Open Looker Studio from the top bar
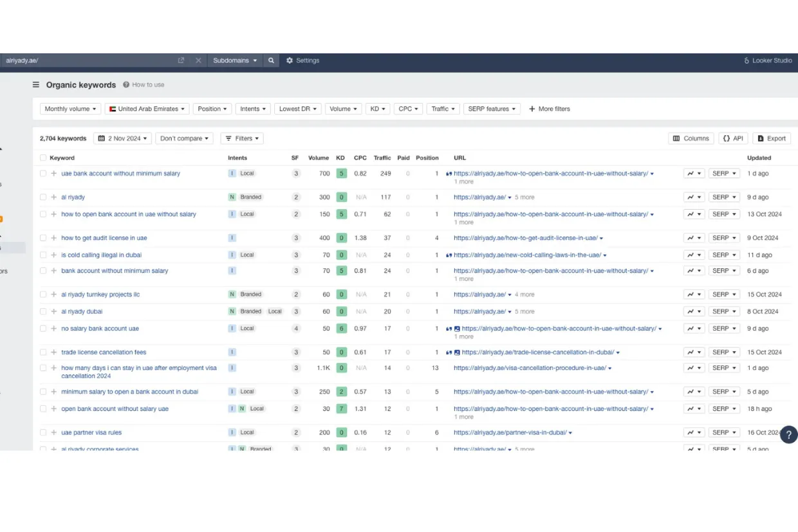This screenshot has height=532, width=798. (x=768, y=60)
